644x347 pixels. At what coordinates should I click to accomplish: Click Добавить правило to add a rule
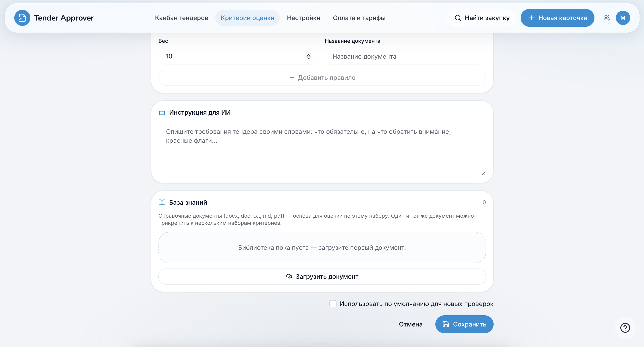322,78
